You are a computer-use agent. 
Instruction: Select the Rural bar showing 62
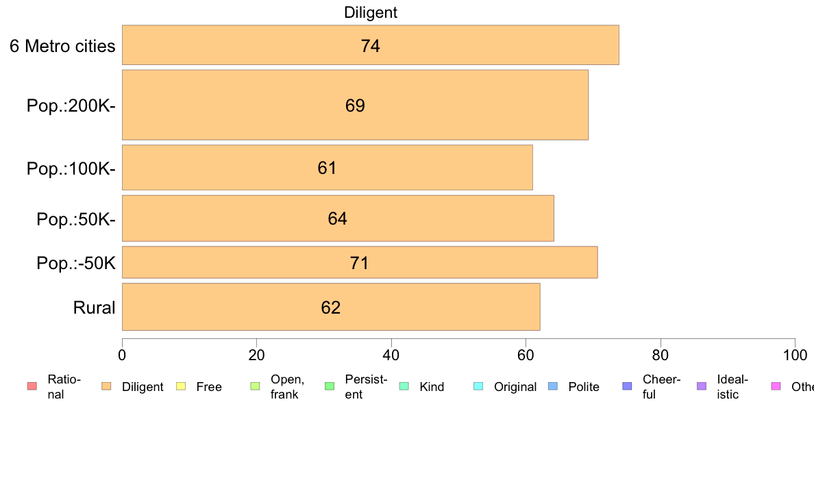coord(331,307)
